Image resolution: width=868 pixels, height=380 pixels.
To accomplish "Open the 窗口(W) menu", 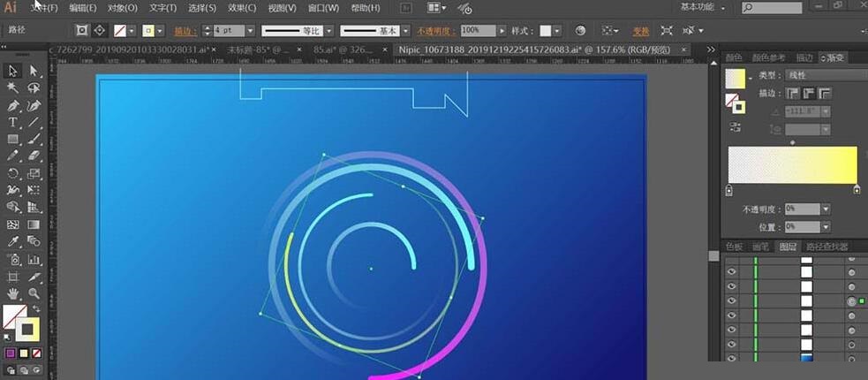I will pos(323,8).
